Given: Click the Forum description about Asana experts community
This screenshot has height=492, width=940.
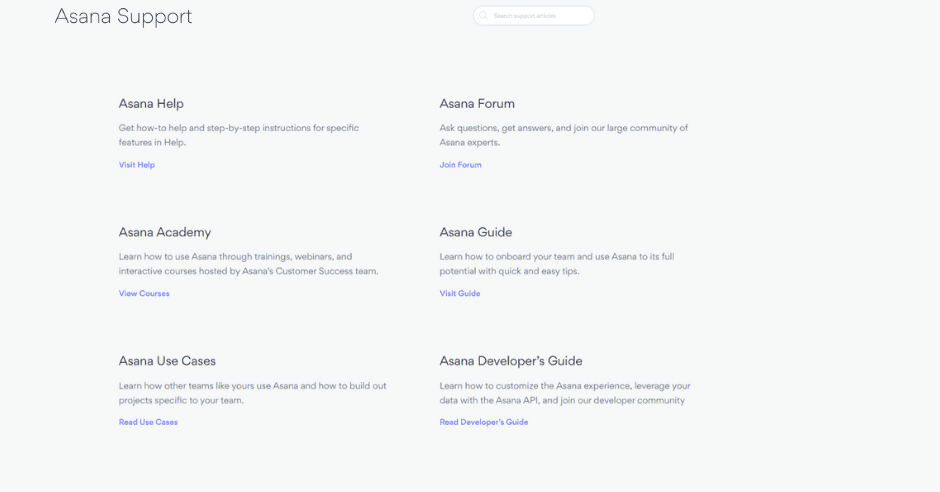Looking at the screenshot, I should point(563,135).
